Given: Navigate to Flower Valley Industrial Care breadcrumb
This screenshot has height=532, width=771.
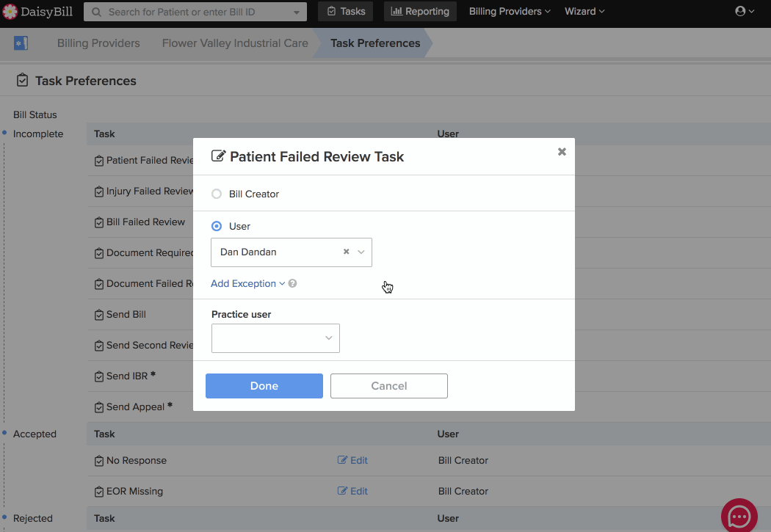Looking at the screenshot, I should point(234,43).
